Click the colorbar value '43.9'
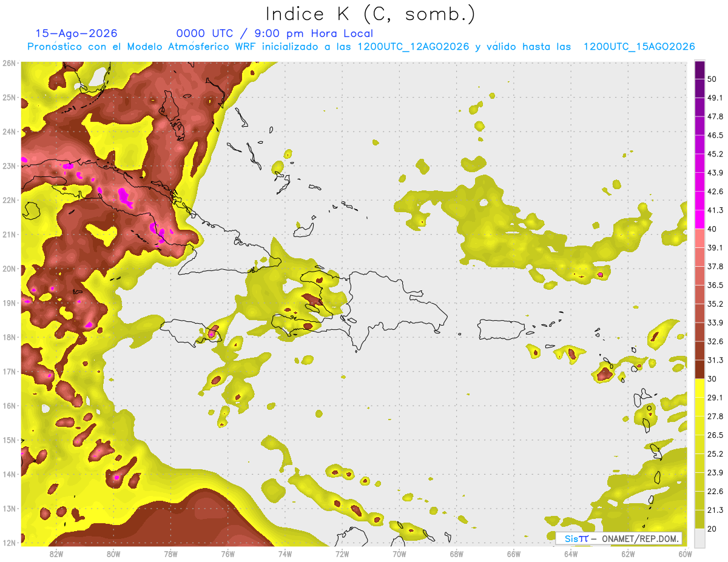This screenshot has height=562, width=728. pos(715,173)
